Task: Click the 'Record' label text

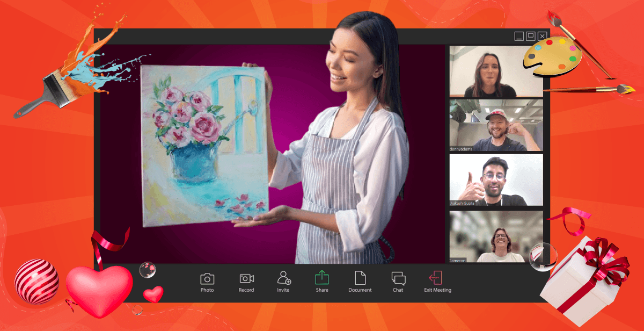Action: coord(246,290)
